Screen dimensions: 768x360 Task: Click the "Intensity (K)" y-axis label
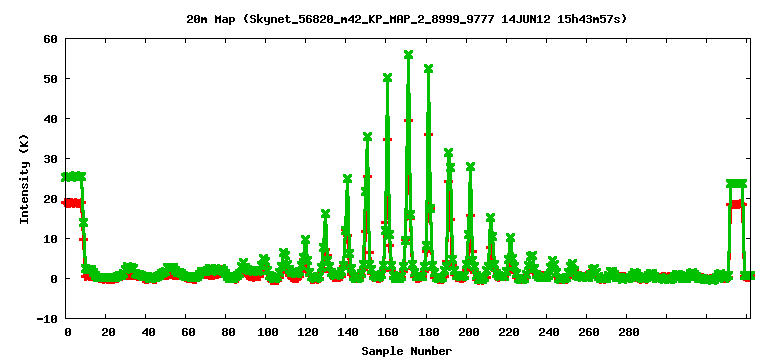tap(24, 178)
